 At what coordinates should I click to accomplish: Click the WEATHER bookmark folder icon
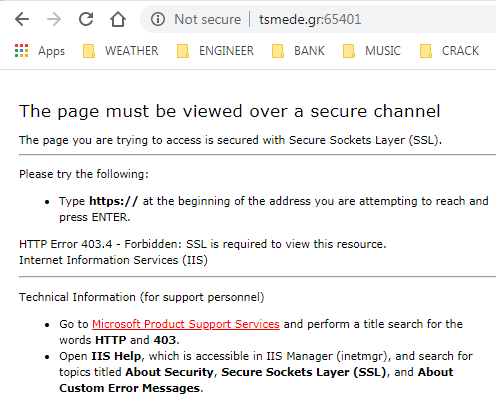tap(89, 51)
